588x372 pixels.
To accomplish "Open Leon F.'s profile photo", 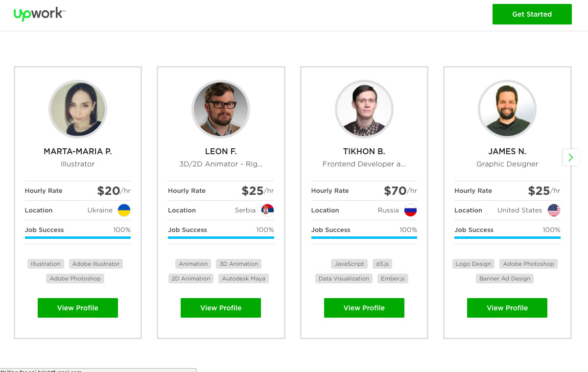I will (x=221, y=109).
